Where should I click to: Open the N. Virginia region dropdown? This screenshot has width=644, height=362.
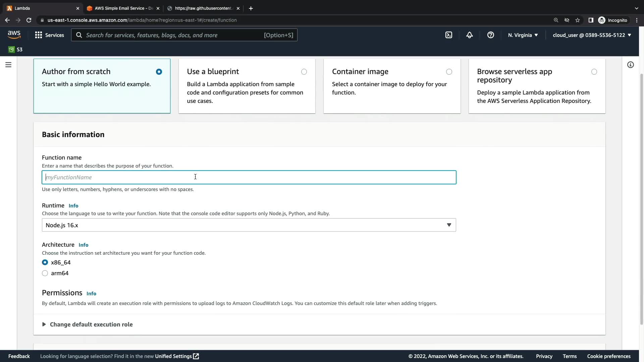click(x=523, y=35)
